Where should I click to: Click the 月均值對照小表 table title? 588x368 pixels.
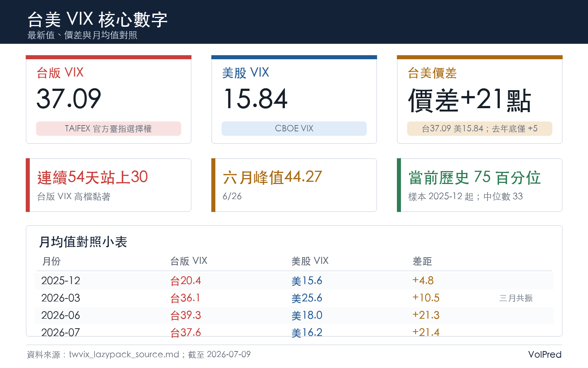click(x=83, y=242)
